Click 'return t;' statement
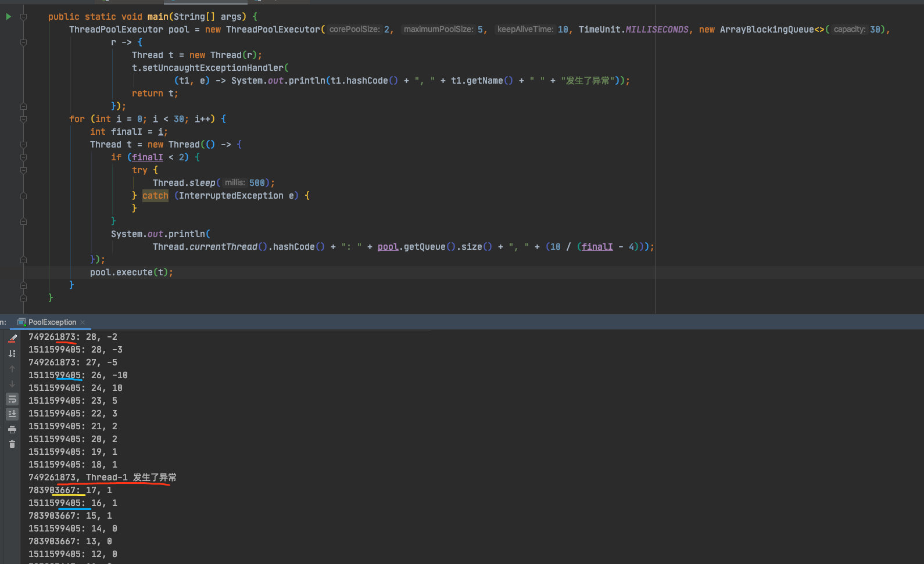This screenshot has width=924, height=564. pyautogui.click(x=155, y=94)
